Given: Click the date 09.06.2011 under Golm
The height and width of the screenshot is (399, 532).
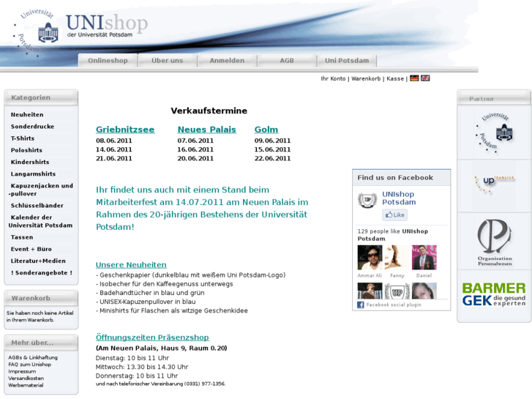Looking at the screenshot, I should click(x=272, y=141).
